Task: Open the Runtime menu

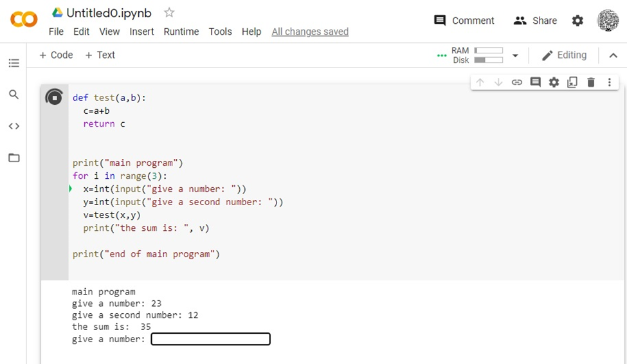Action: (x=181, y=32)
